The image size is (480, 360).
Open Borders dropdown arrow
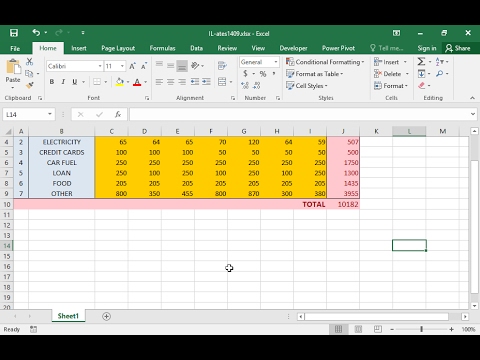(x=106, y=82)
